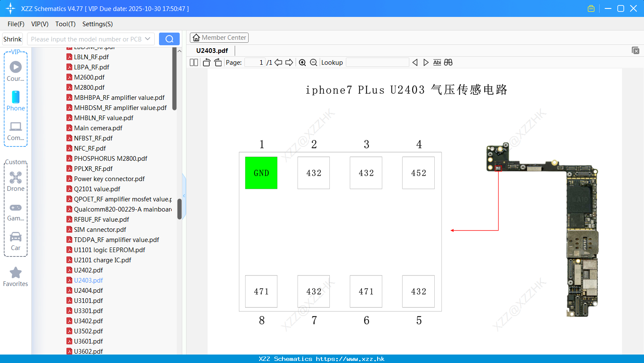
Task: Open the Settings(S) menu
Action: [x=98, y=24]
